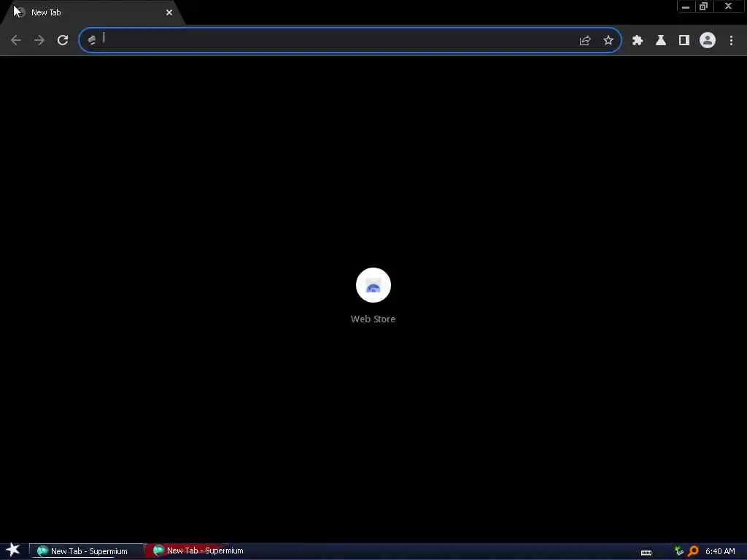747x560 pixels.
Task: Select the New Tab browser tab
Action: point(93,12)
